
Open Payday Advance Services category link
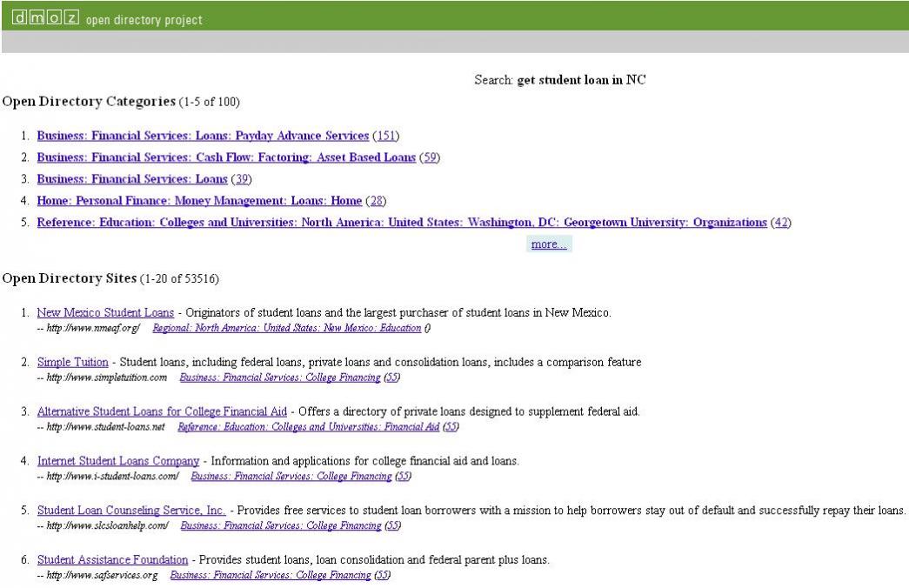coord(203,136)
